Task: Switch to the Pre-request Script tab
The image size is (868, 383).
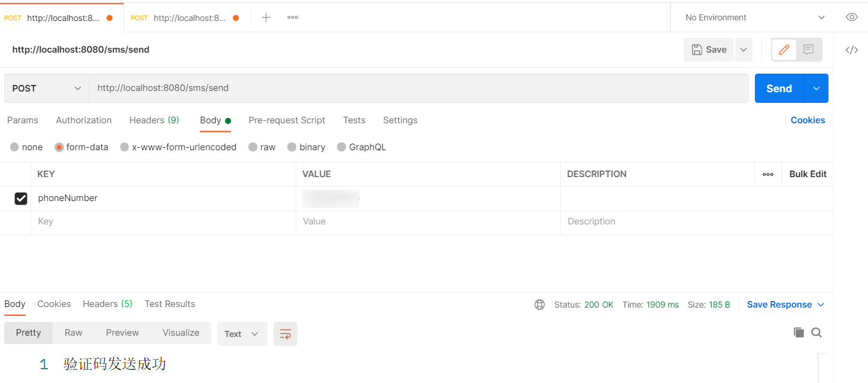Action: (x=287, y=120)
